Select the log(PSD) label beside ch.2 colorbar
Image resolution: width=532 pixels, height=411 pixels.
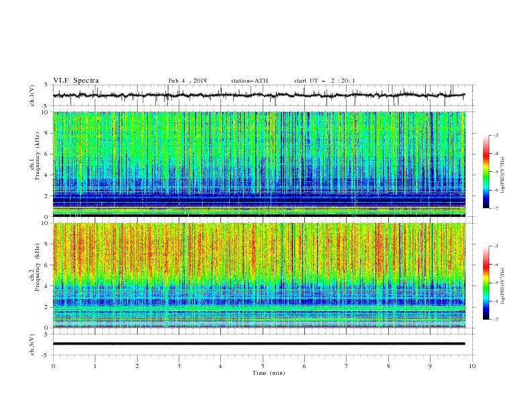503,287
